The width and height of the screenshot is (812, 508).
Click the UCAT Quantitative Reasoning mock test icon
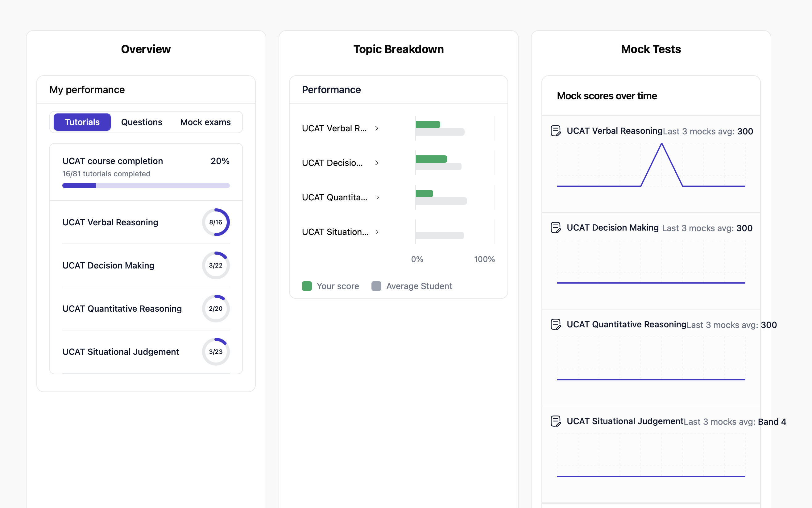click(x=555, y=324)
